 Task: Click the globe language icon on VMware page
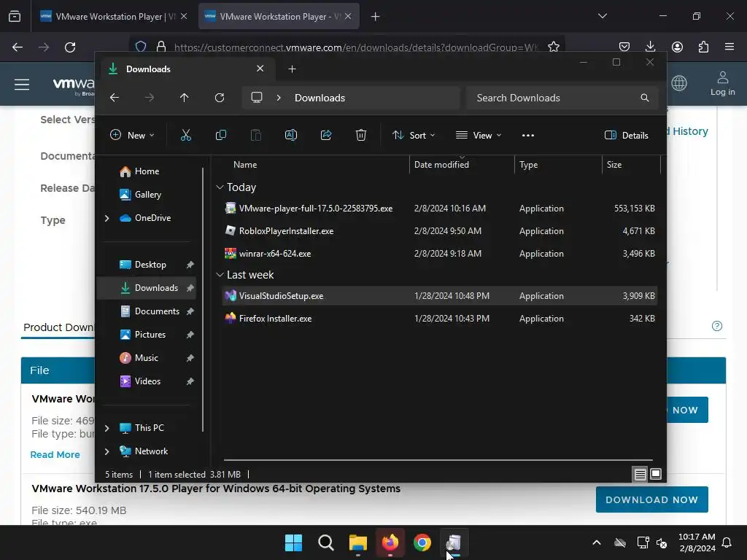pyautogui.click(x=679, y=83)
